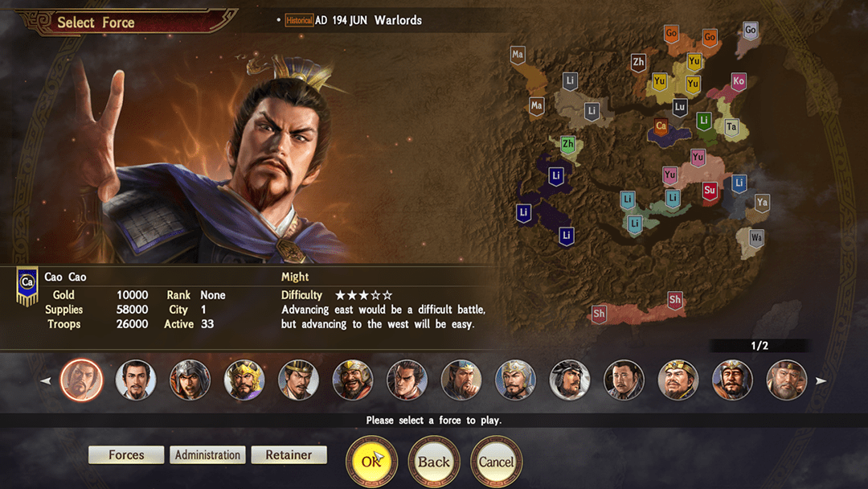The image size is (868, 489).
Task: Click the 'Ca' force flag on map
Action: point(661,127)
